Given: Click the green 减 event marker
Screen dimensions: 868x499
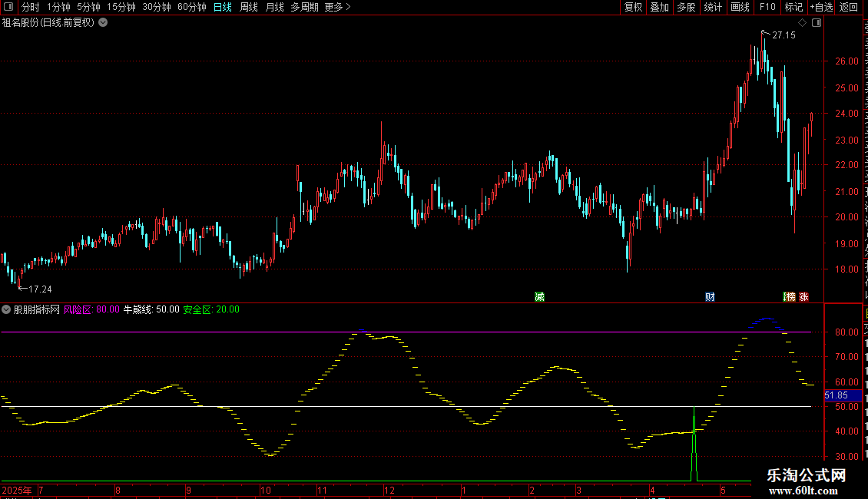Looking at the screenshot, I should [540, 297].
